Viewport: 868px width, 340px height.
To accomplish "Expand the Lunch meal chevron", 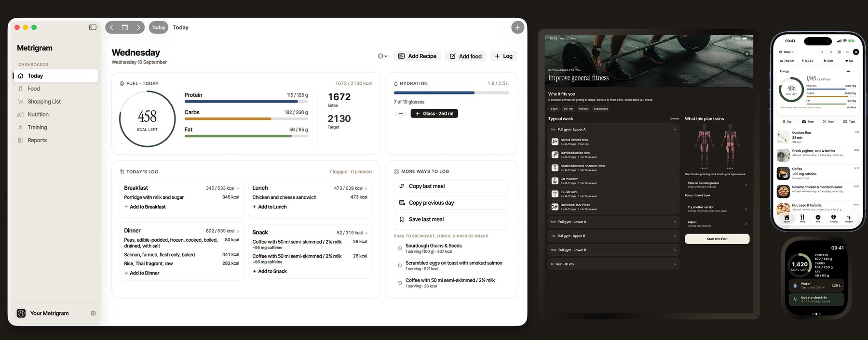I will [x=366, y=189].
